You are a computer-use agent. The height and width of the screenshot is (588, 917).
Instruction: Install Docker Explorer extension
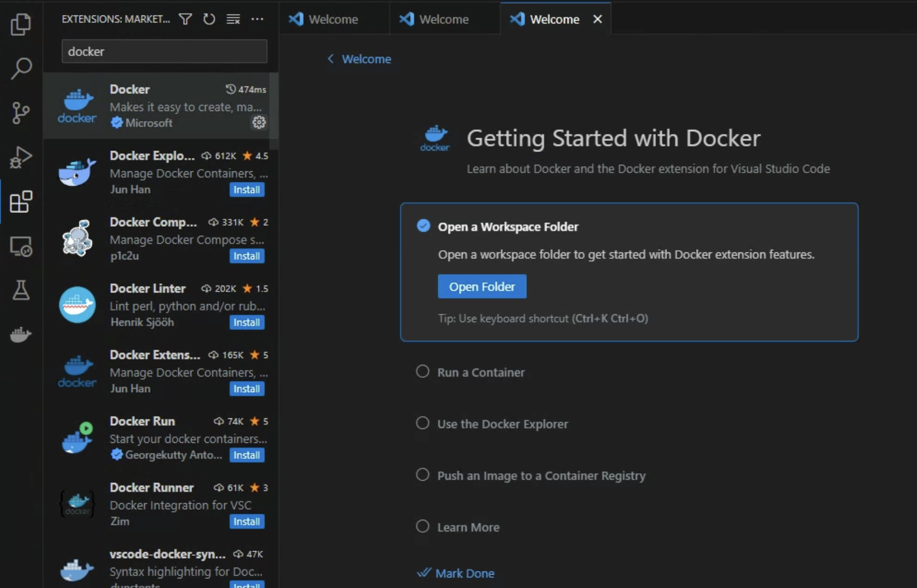click(x=247, y=189)
